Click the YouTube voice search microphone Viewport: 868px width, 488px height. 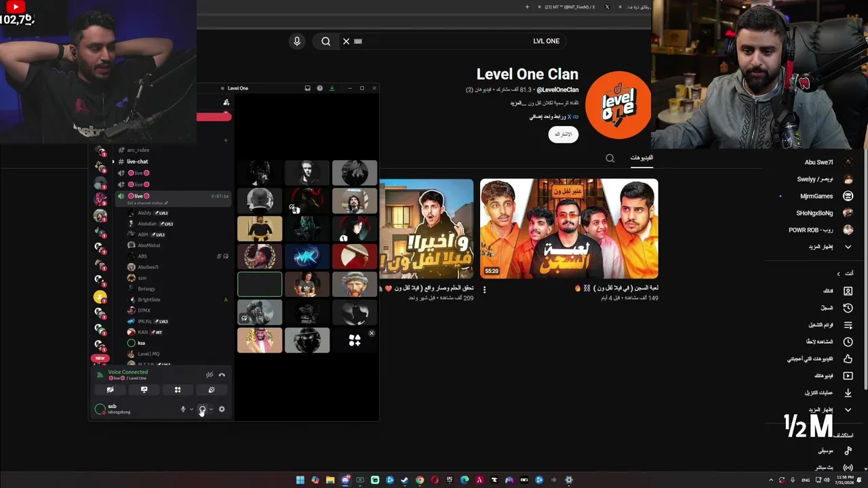[296, 41]
